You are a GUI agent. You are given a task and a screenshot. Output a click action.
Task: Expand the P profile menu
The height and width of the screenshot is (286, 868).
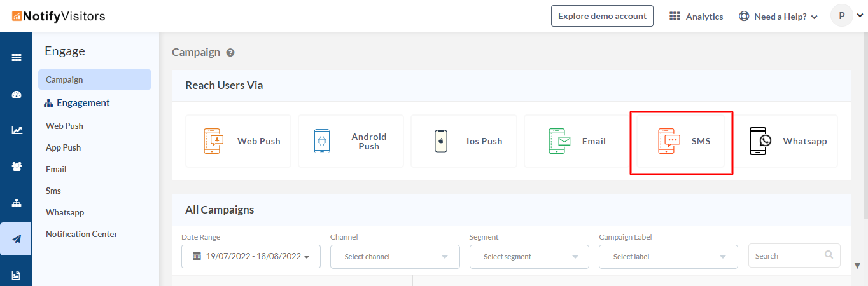point(846,16)
